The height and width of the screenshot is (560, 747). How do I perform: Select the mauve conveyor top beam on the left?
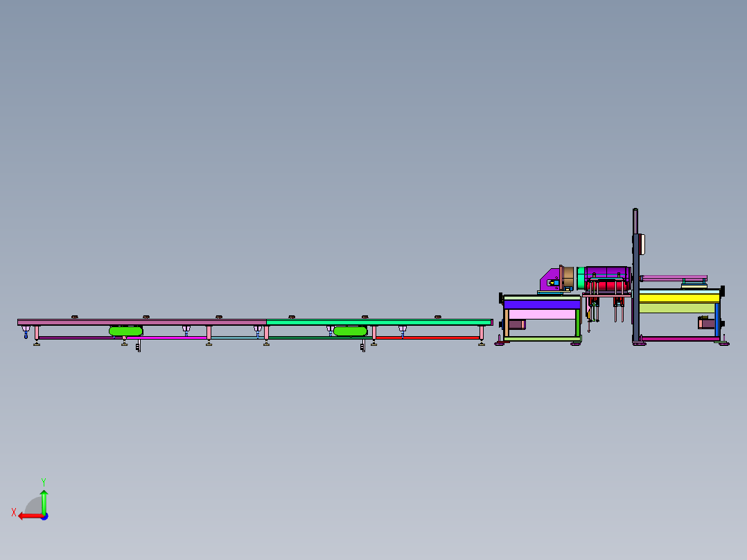(142, 323)
